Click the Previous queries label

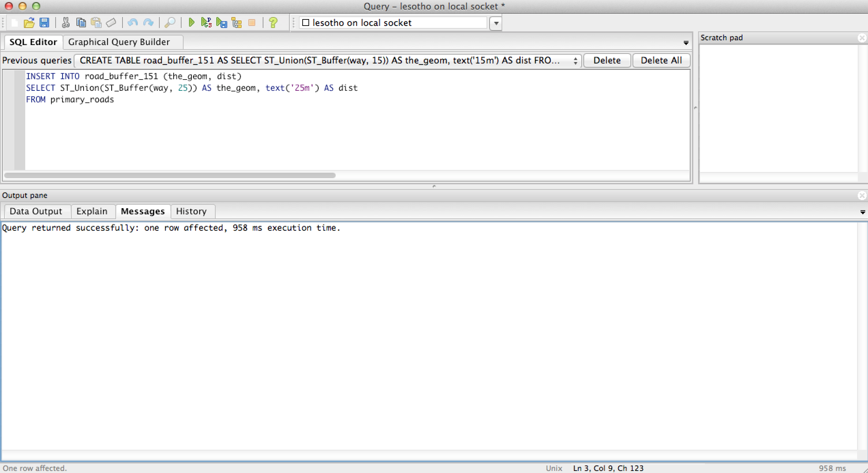coord(37,60)
